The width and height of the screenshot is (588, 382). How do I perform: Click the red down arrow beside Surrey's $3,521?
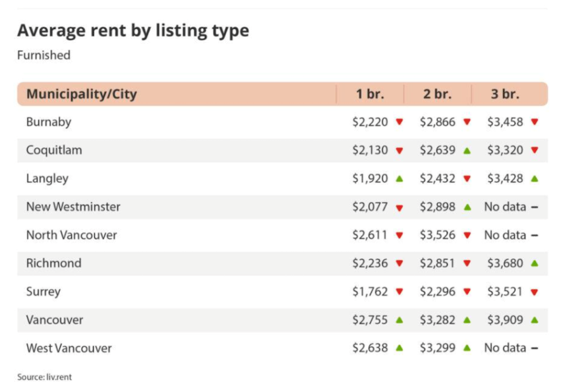534,292
